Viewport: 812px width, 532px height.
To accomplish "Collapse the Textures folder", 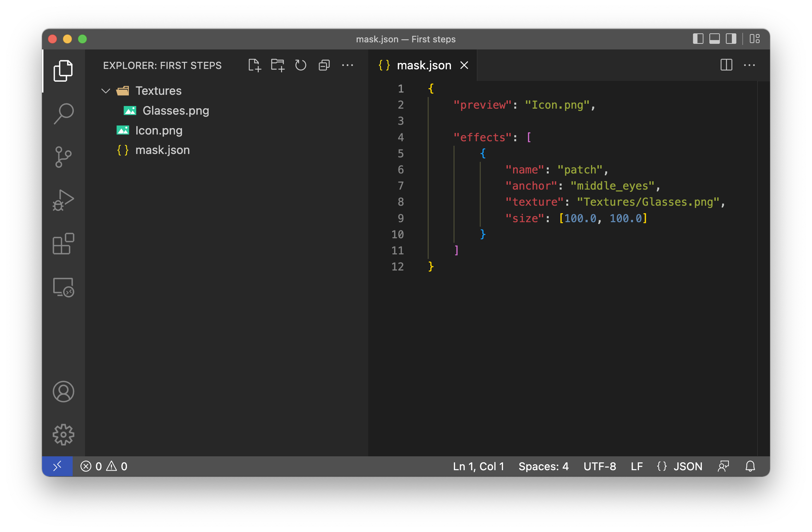I will tap(106, 91).
